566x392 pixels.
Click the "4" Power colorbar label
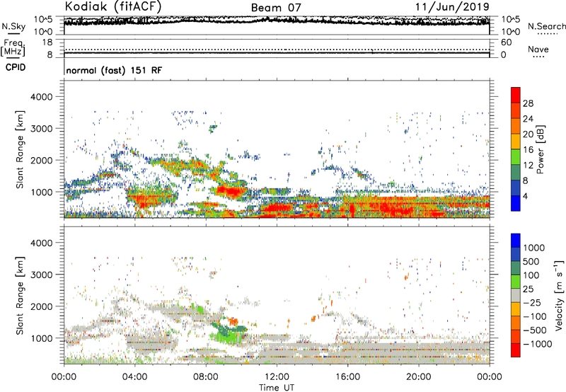[x=526, y=196]
